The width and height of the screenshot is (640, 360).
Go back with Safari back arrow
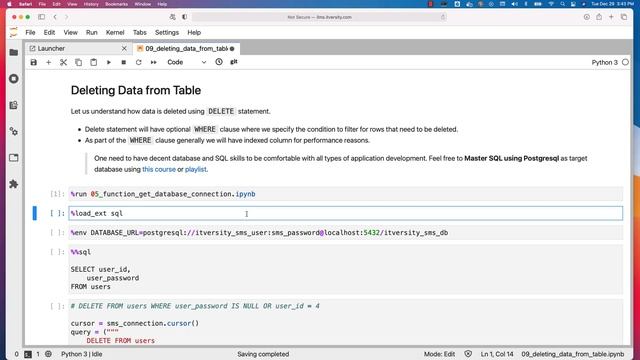pyautogui.click(x=55, y=17)
